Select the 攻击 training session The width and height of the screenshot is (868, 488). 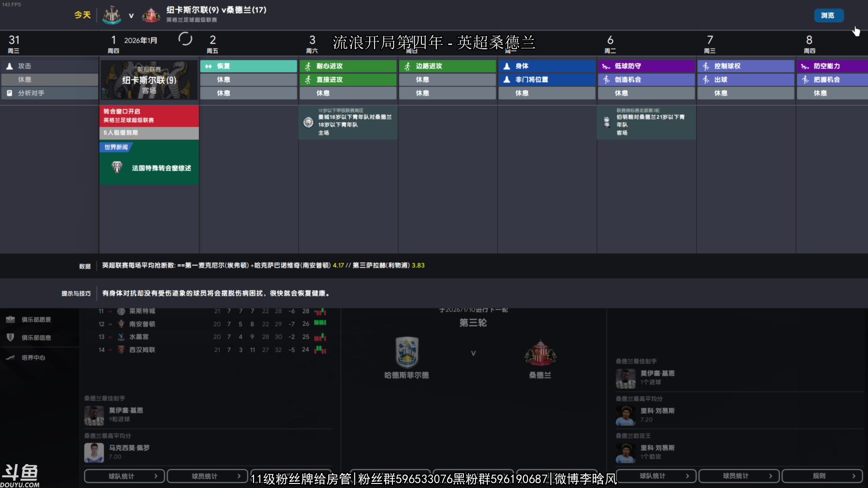[x=50, y=66]
